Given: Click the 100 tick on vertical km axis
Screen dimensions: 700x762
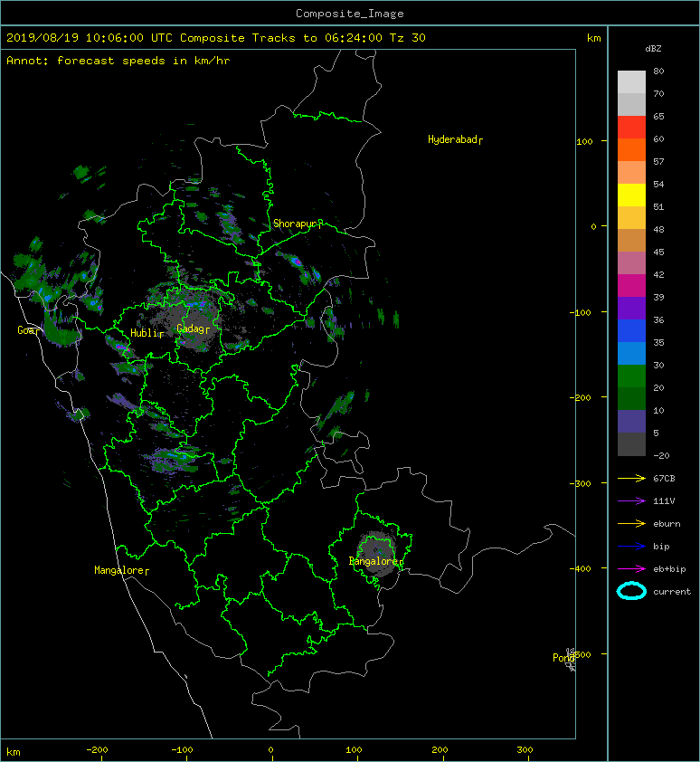Looking at the screenshot, I should 584,142.
